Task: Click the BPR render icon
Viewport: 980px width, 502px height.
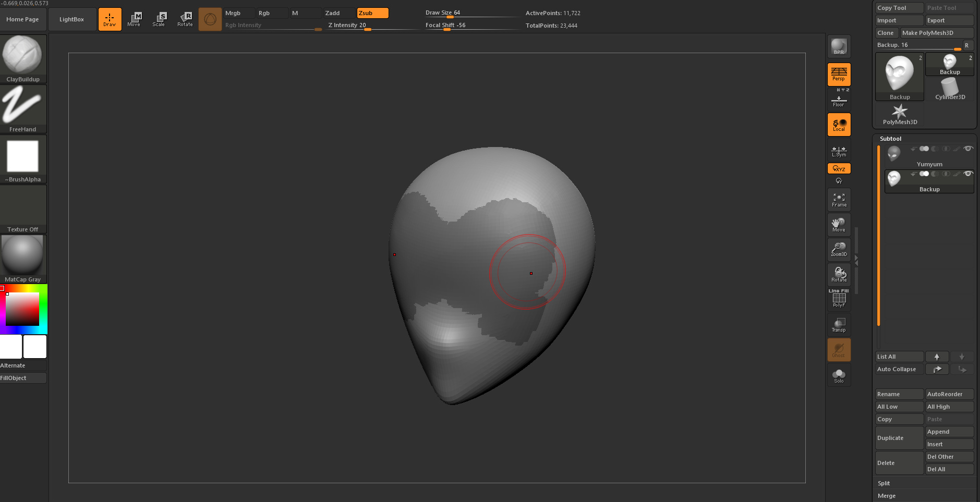Action: pos(839,46)
